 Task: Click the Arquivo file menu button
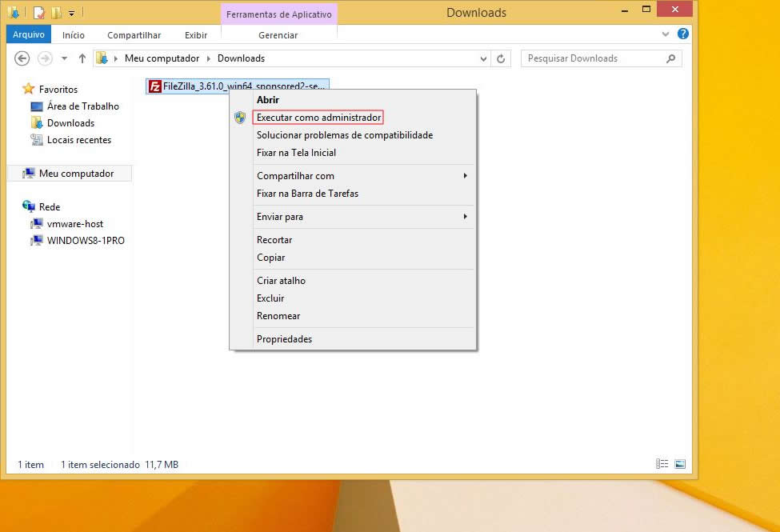29,35
